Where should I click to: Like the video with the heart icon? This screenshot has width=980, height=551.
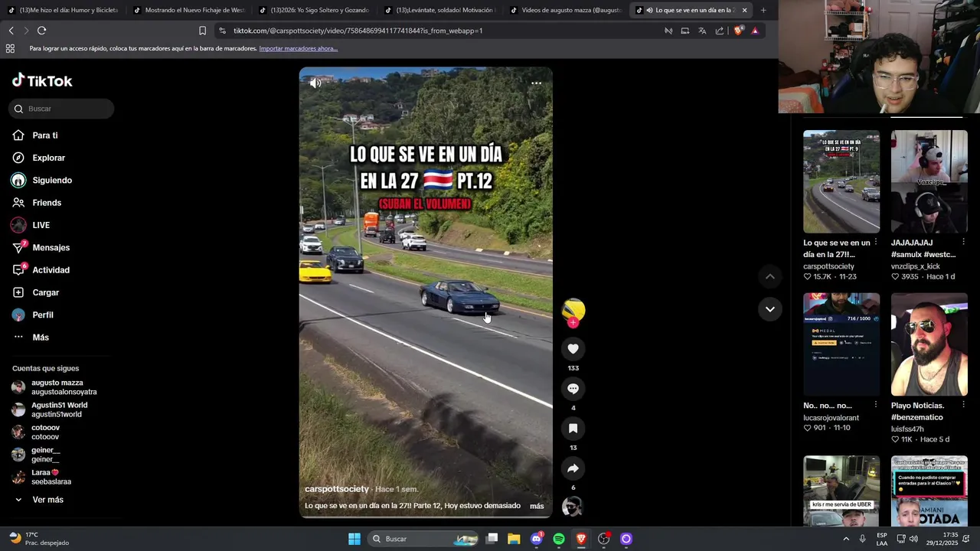[x=573, y=349]
